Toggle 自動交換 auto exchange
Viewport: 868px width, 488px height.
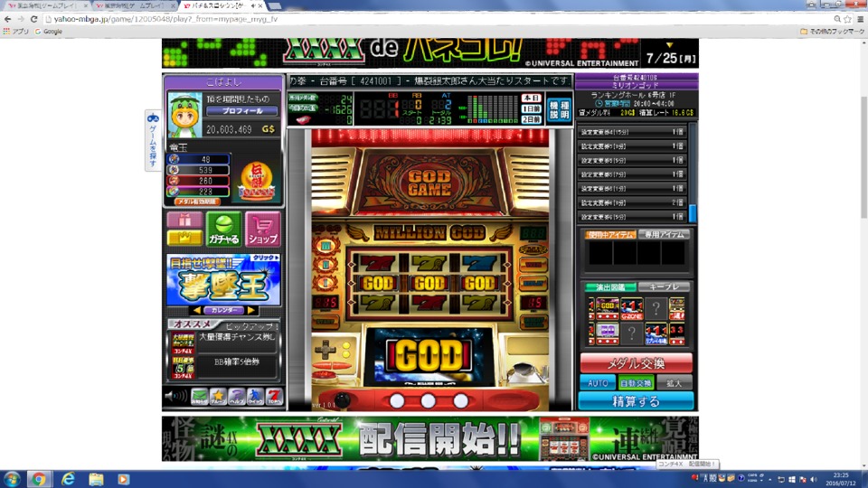click(636, 383)
